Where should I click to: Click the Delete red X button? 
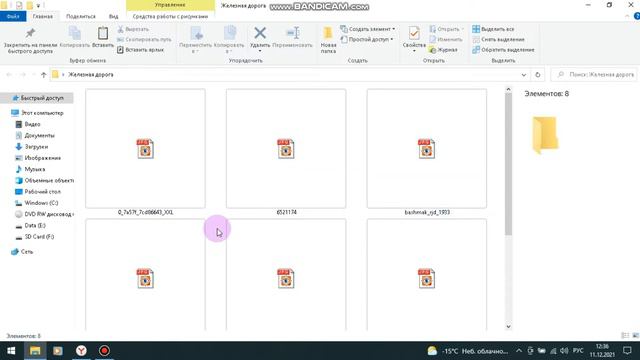[x=260, y=39]
